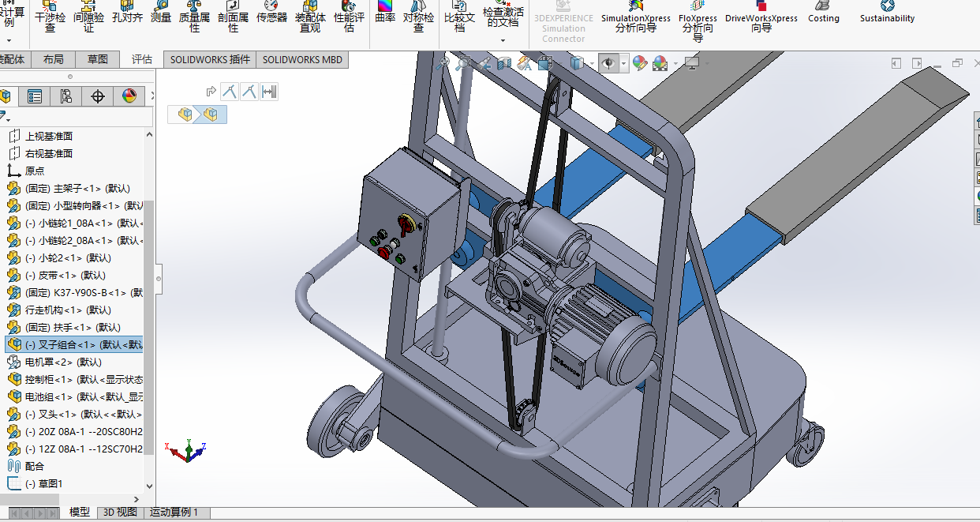The width and height of the screenshot is (980, 522).
Task: Run the 性能评估 performance evaluation
Action: (349, 17)
